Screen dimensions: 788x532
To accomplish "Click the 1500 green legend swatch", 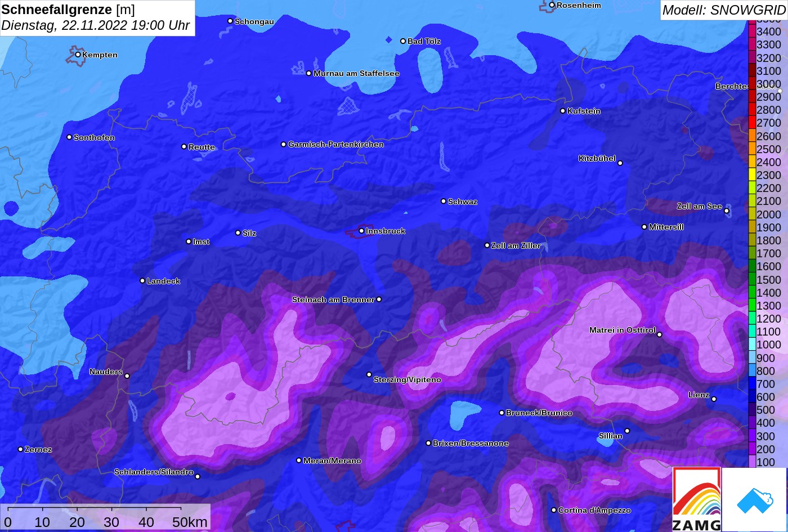I will (752, 279).
